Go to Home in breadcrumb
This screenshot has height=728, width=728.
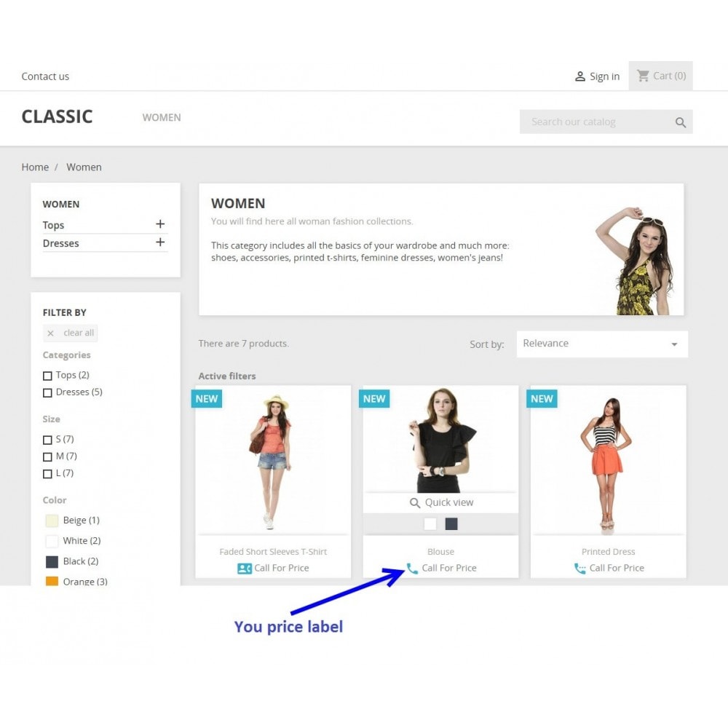click(x=35, y=167)
